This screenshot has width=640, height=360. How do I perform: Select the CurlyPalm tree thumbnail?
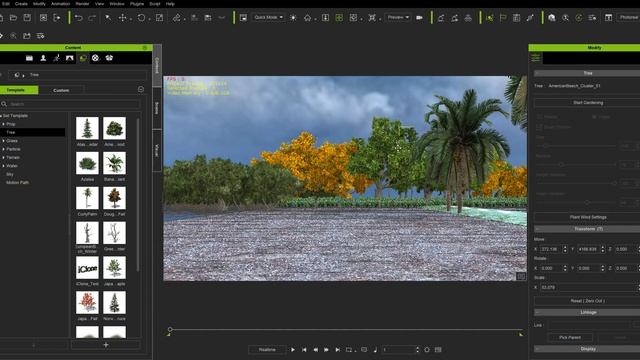pos(87,198)
